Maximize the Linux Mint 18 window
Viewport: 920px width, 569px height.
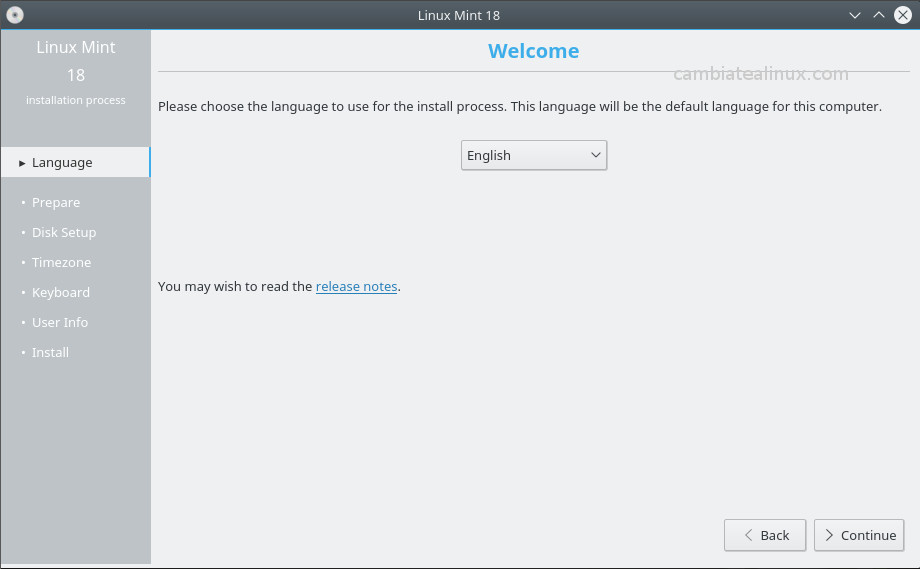(878, 15)
